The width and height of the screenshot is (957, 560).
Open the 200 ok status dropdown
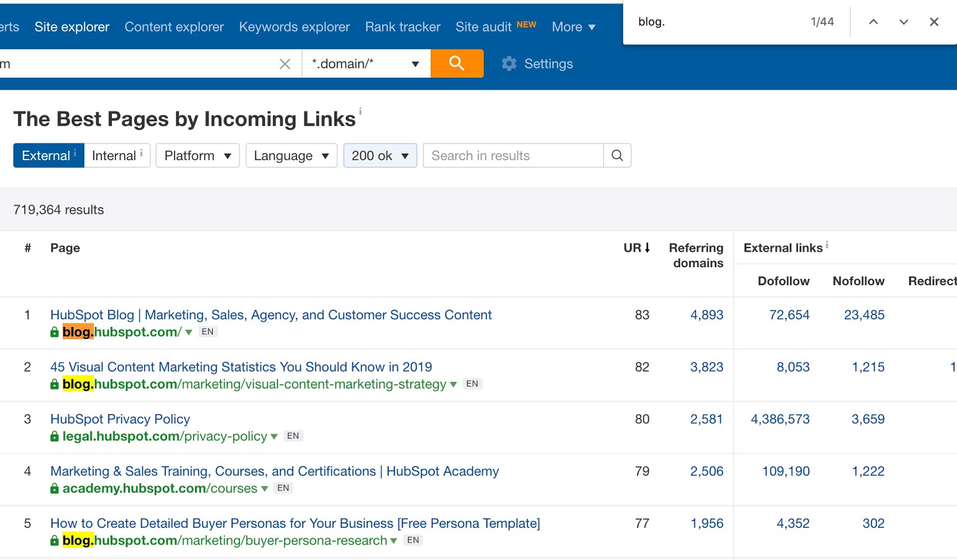380,155
